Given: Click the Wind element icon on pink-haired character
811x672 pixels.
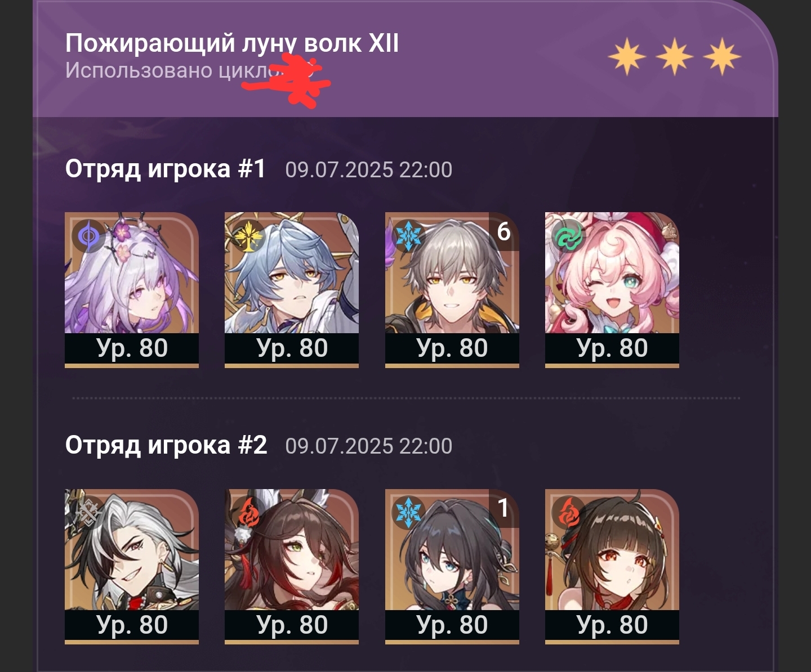Looking at the screenshot, I should (x=569, y=236).
